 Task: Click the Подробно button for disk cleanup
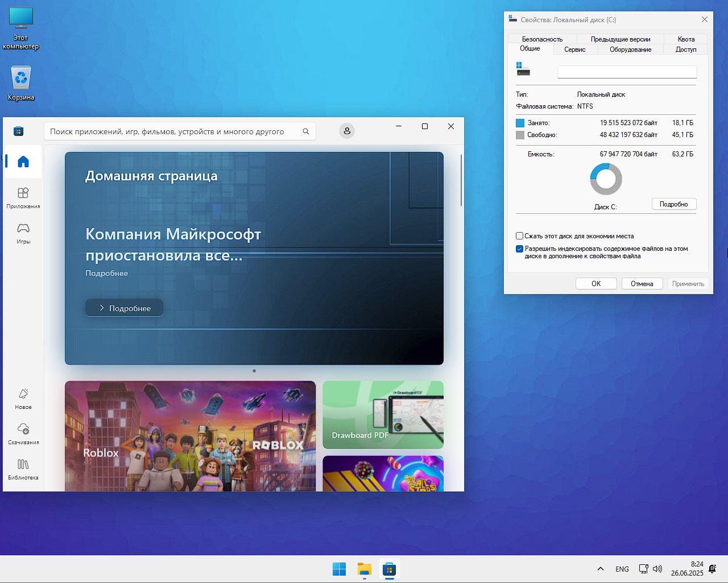673,204
